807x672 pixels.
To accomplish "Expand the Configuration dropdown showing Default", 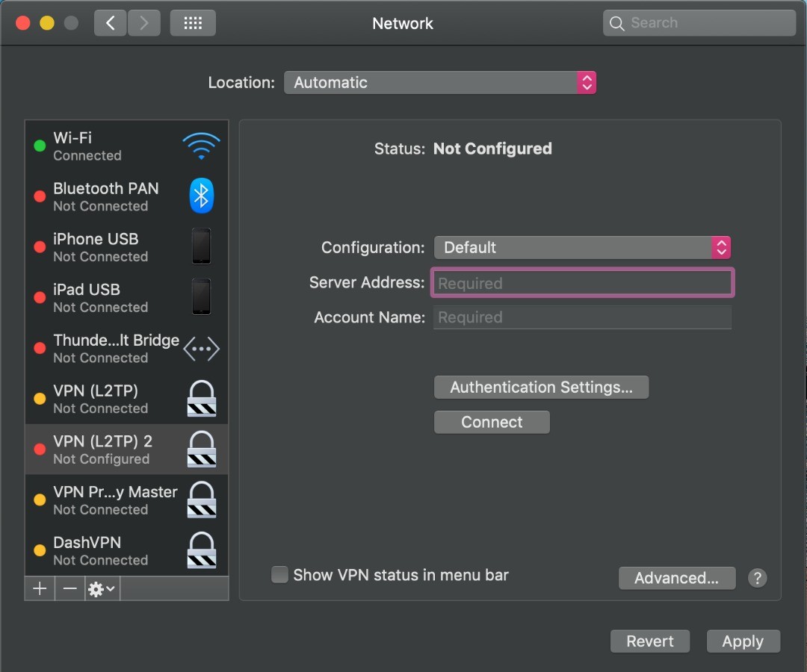I will tap(581, 248).
